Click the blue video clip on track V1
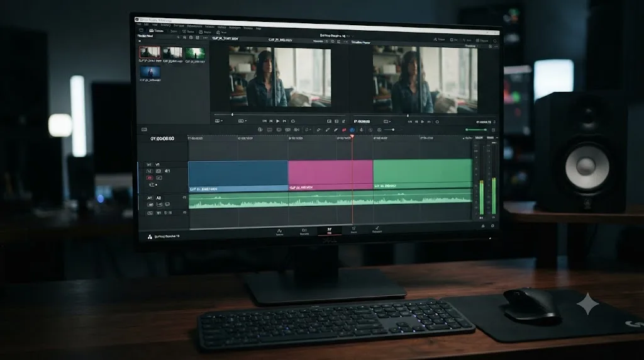This screenshot has height=360, width=644. [238, 176]
